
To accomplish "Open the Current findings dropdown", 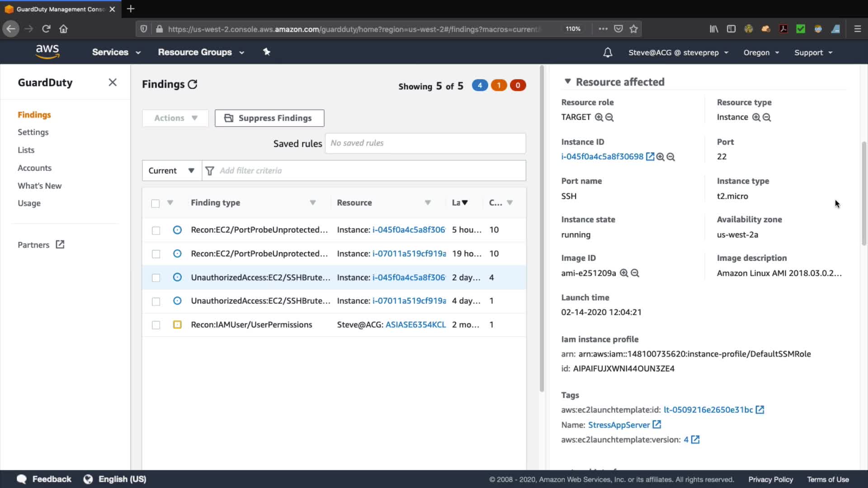I will pyautogui.click(x=172, y=171).
